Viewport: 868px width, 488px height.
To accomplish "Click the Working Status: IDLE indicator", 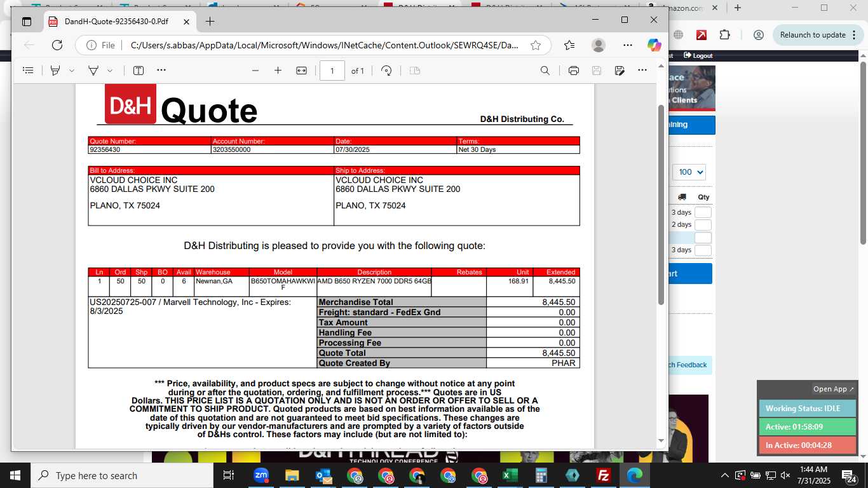I will point(808,409).
